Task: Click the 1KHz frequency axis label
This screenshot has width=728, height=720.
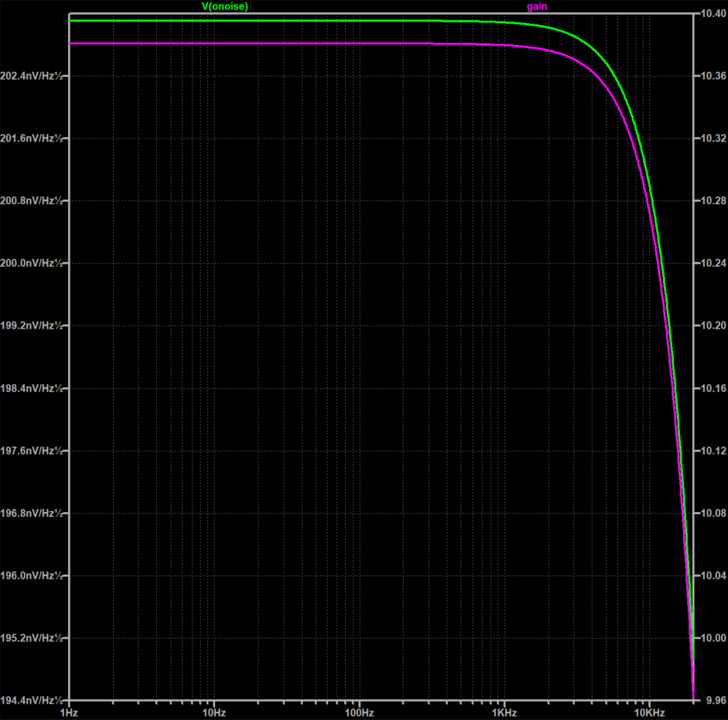Action: (504, 711)
